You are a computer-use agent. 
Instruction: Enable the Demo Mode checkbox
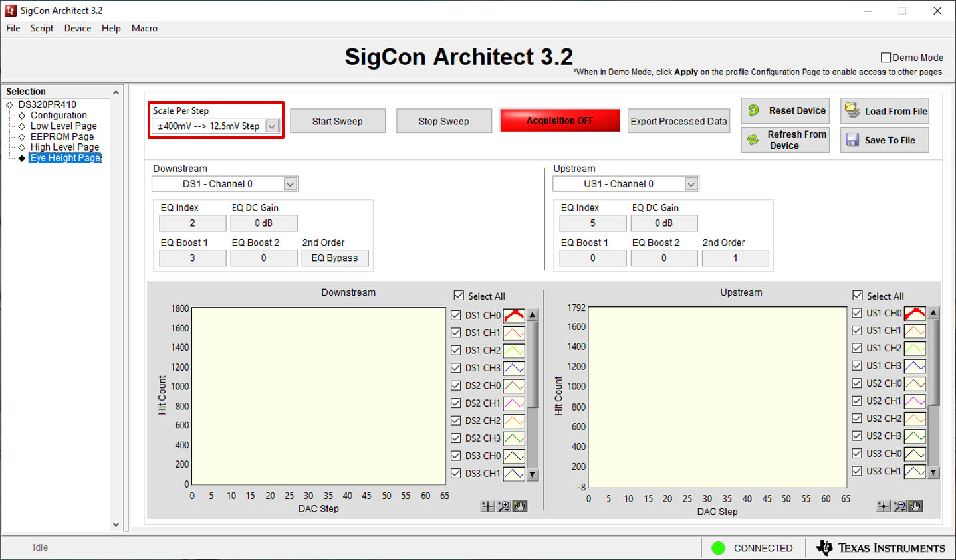point(886,58)
